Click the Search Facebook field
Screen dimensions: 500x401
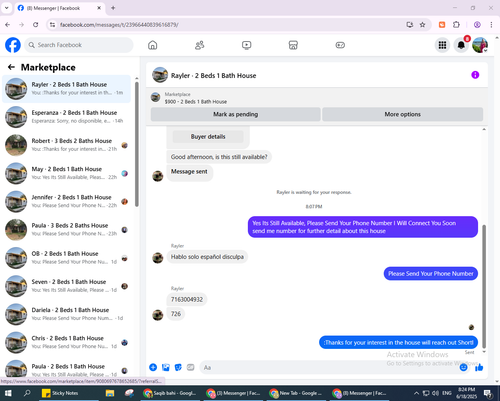(x=79, y=45)
